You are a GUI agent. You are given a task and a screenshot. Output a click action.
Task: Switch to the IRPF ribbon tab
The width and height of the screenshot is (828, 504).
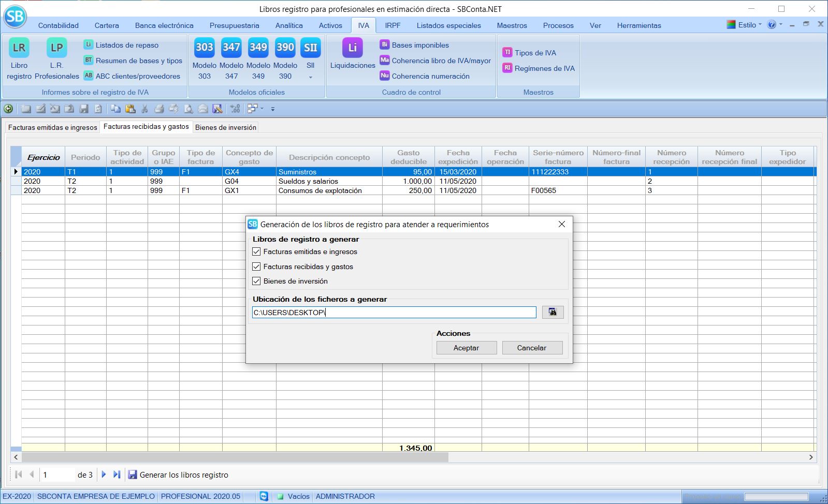[x=393, y=25]
